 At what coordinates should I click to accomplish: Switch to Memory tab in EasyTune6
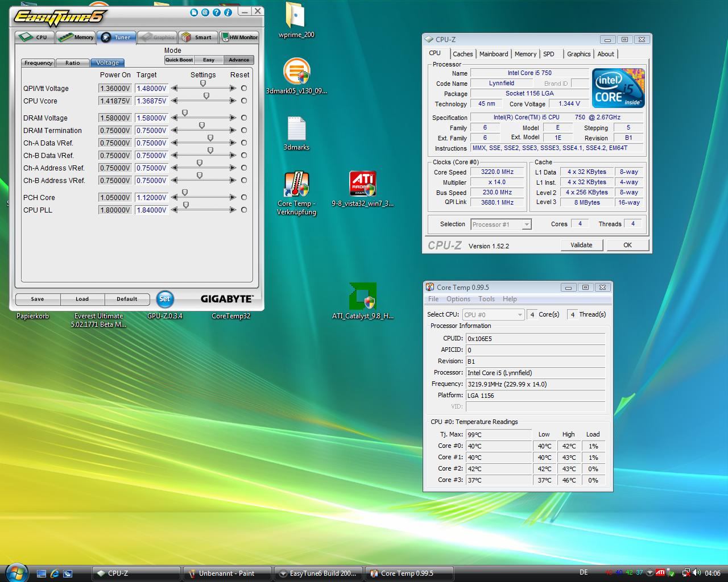[76, 38]
